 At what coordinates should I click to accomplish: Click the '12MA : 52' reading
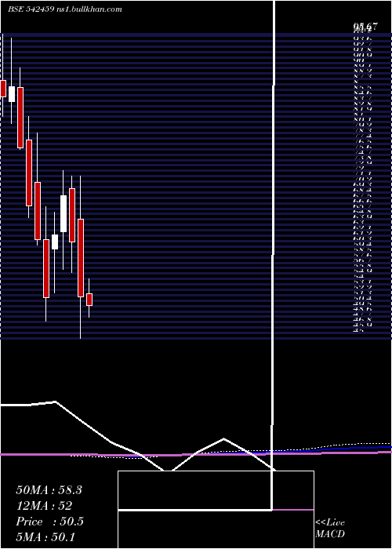(44, 506)
